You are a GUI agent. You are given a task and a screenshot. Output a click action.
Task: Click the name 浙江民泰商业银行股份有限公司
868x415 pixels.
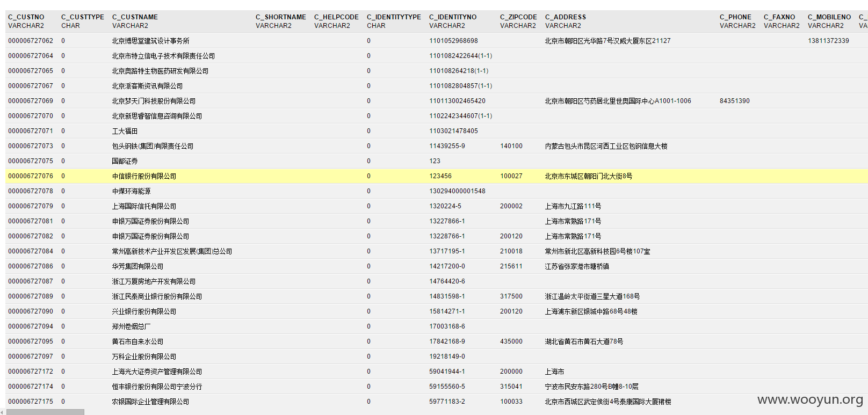(x=157, y=296)
